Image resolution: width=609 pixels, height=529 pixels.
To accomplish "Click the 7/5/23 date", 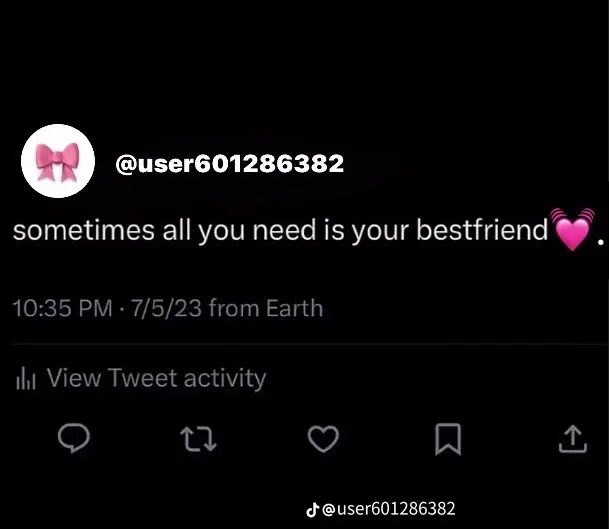I will 167,308.
